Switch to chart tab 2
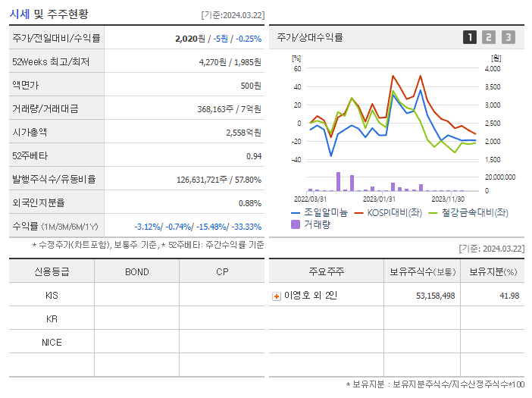Image resolution: width=532 pixels, height=398 pixels. (489, 37)
